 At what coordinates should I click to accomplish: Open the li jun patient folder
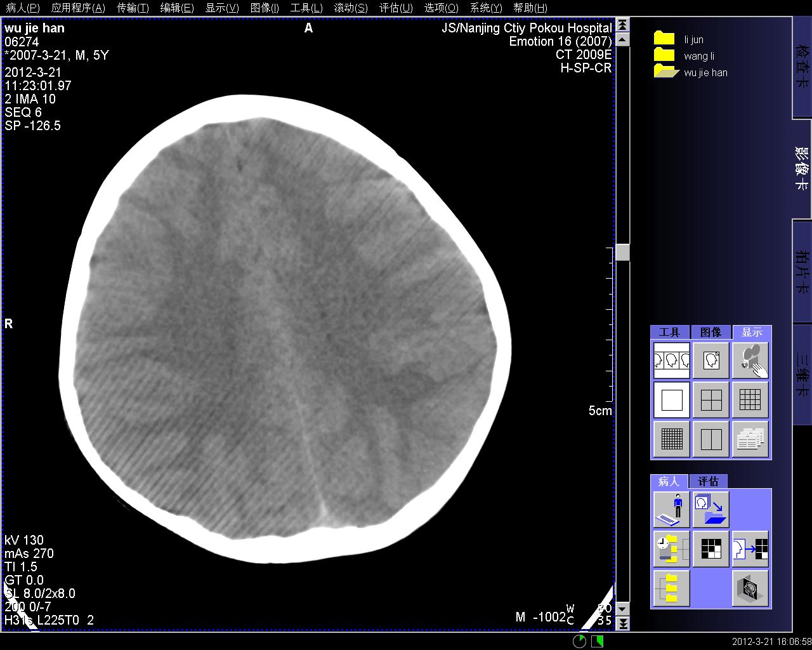click(x=664, y=39)
